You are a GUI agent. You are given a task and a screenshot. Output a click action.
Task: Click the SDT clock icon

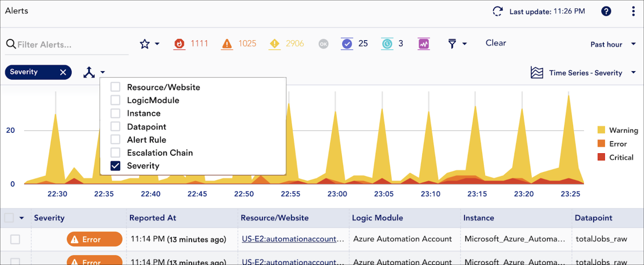click(387, 43)
